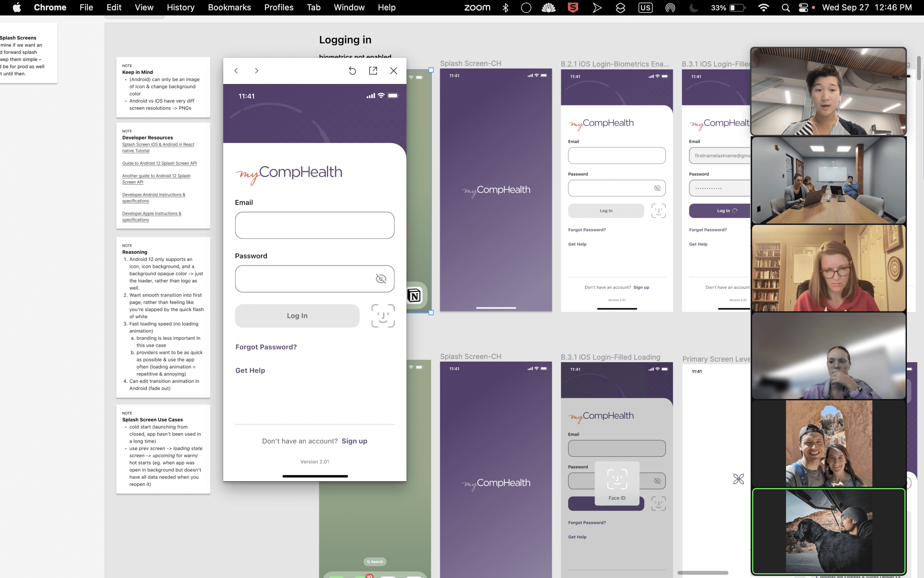Viewport: 924px width, 578px height.
Task: Click the Password field in the prototype preview
Action: pyautogui.click(x=315, y=279)
